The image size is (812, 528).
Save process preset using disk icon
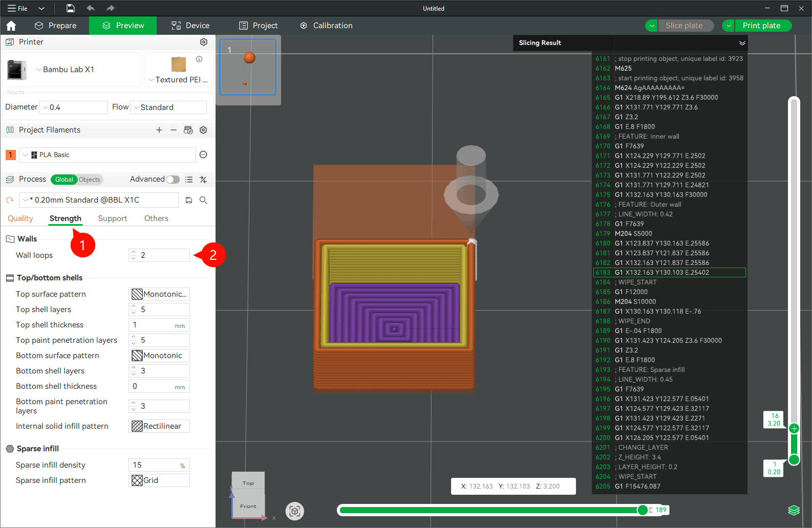tap(189, 200)
